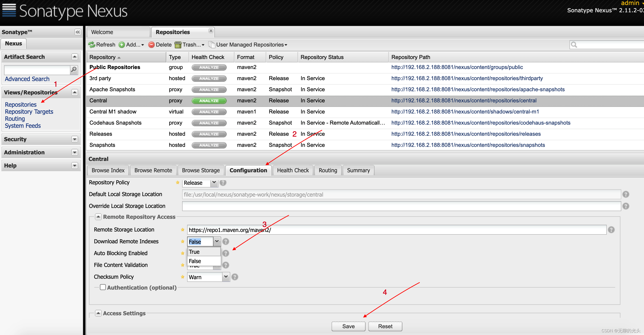Click Analyze for Central M1 shadow
Screen dimensions: 644x335
tap(209, 112)
